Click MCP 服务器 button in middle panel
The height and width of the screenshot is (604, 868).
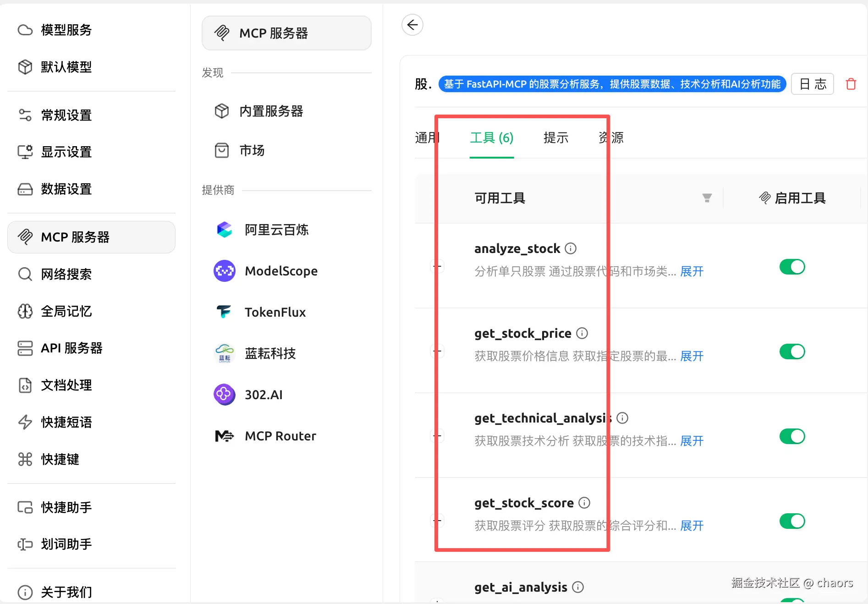286,33
